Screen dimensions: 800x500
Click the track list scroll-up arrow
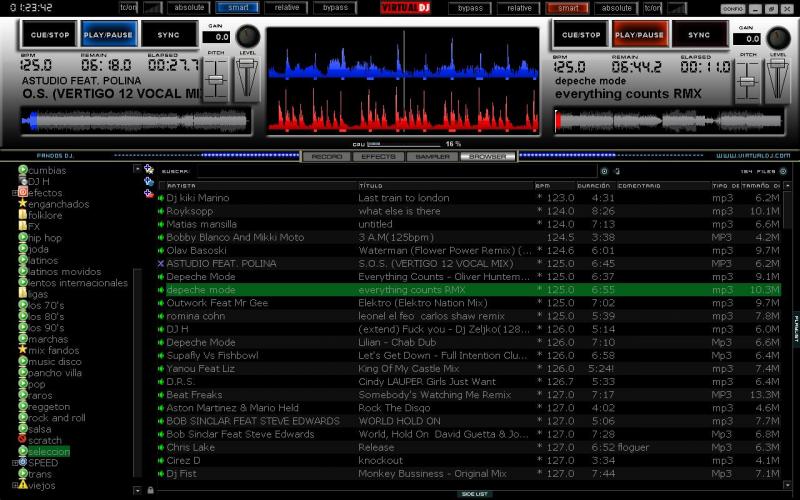click(x=788, y=186)
